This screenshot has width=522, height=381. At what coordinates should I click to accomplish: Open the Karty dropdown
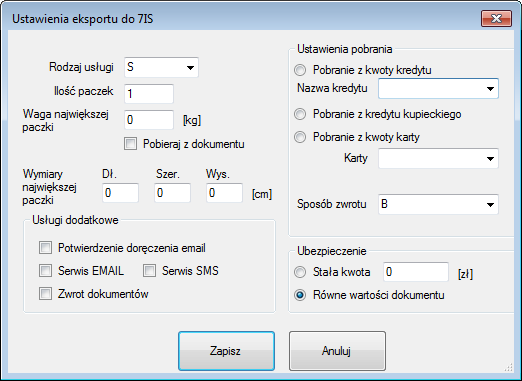click(438, 158)
